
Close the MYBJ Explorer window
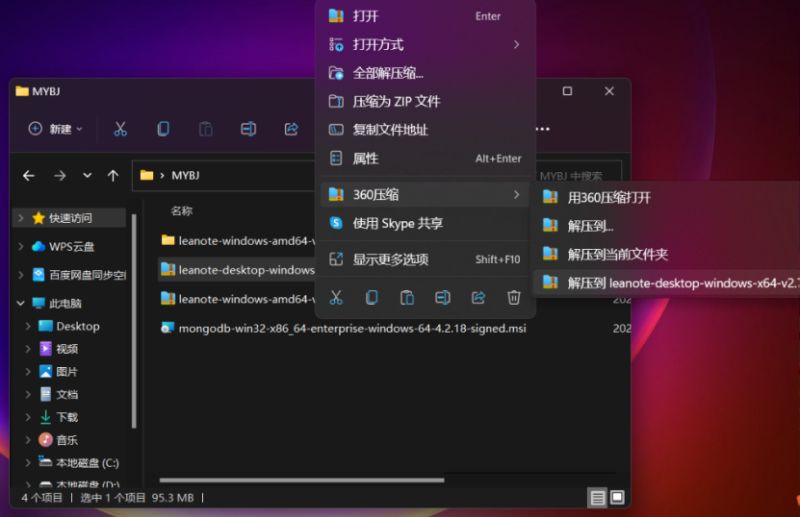tap(609, 91)
